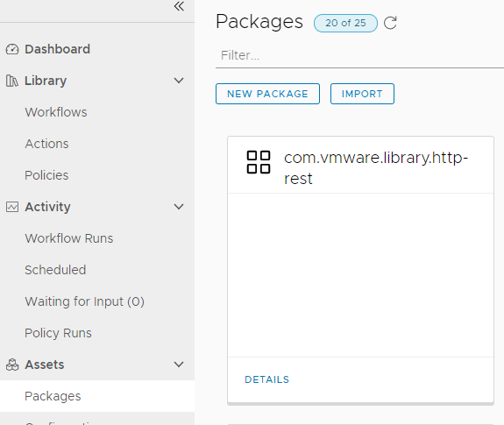The image size is (504, 425).
Task: Click the Packages page heading
Action: 259,22
